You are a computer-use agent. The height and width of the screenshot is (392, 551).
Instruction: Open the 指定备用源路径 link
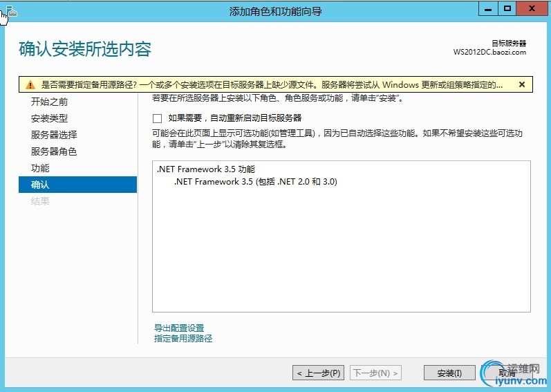183,339
